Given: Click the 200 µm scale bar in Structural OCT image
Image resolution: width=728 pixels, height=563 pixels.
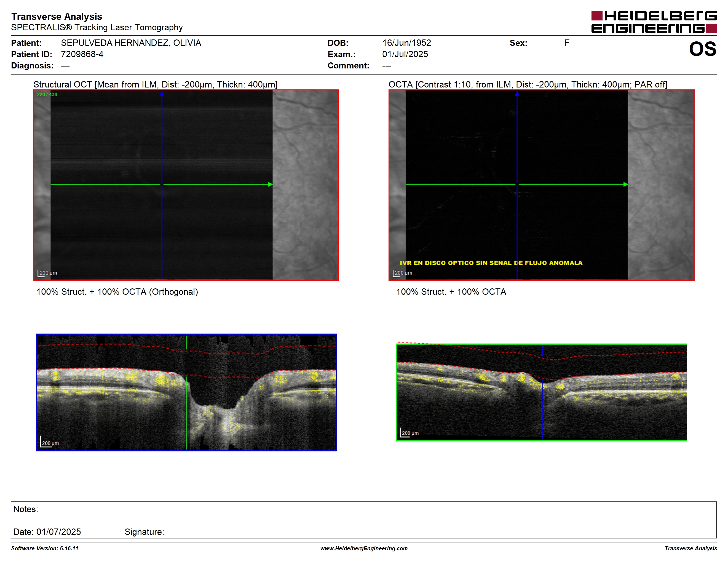Looking at the screenshot, I should pos(47,273).
